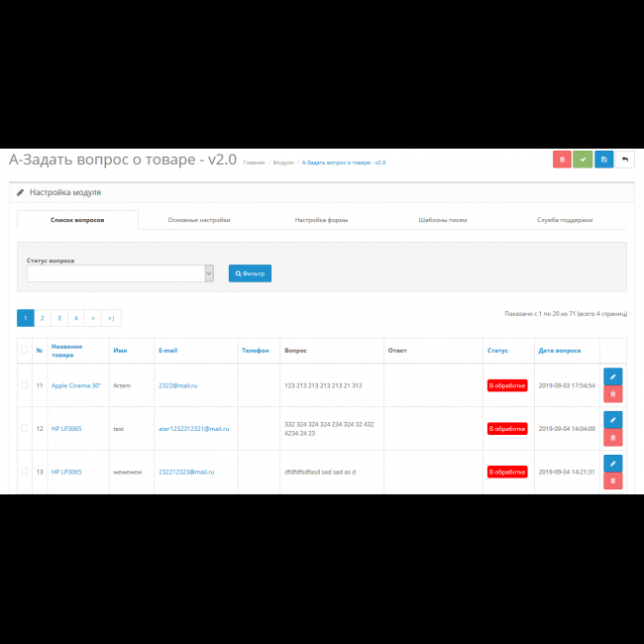The width and height of the screenshot is (644, 644).
Task: Delete question number 13 with trash icon
Action: (x=612, y=481)
